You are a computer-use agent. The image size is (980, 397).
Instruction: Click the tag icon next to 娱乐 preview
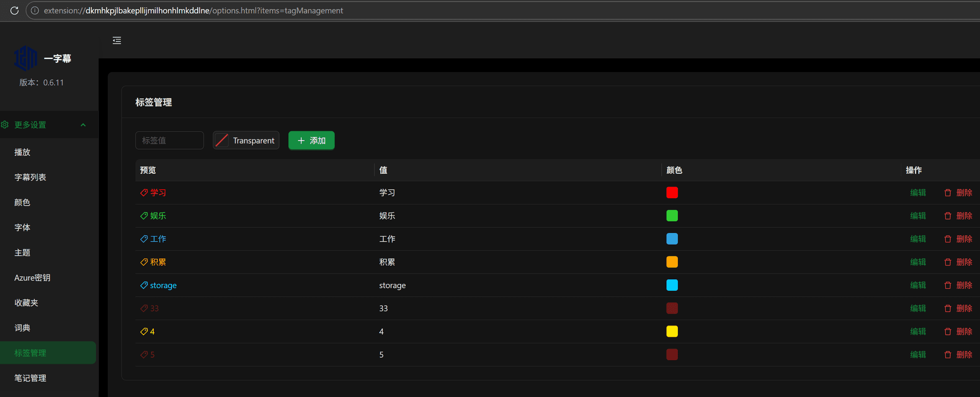[x=144, y=216]
